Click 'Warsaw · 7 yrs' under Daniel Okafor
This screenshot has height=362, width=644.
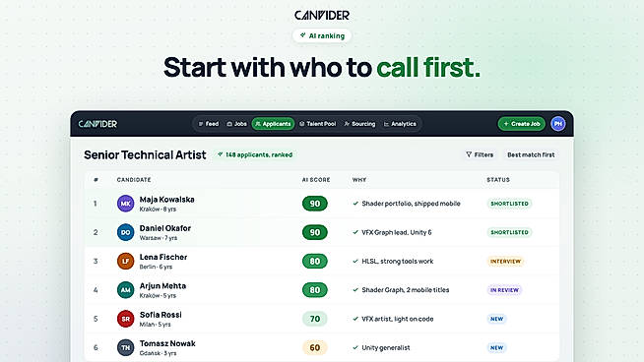(159, 238)
